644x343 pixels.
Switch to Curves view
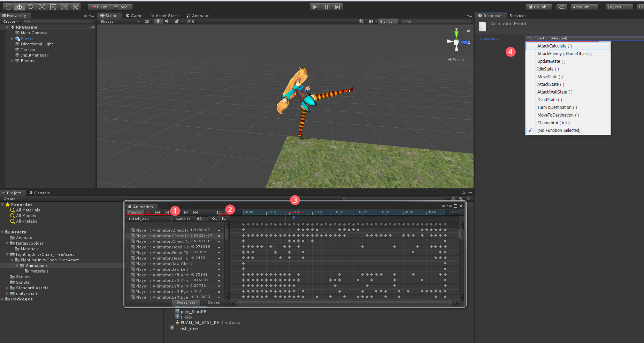pyautogui.click(x=214, y=303)
